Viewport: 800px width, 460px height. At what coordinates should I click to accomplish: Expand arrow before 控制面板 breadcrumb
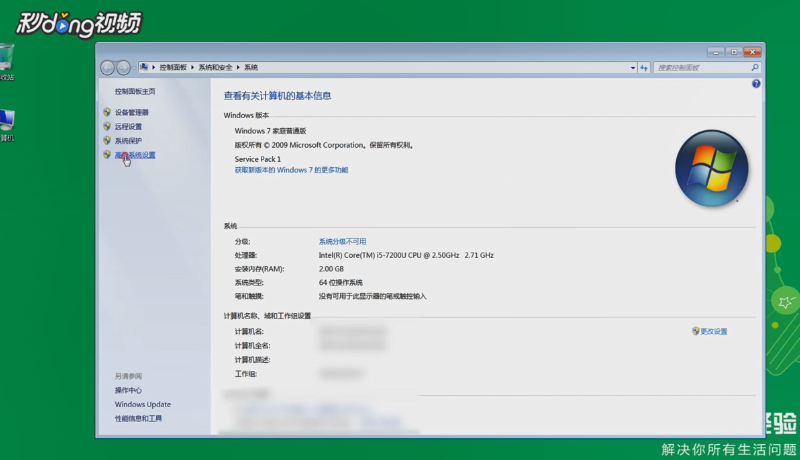pos(153,67)
